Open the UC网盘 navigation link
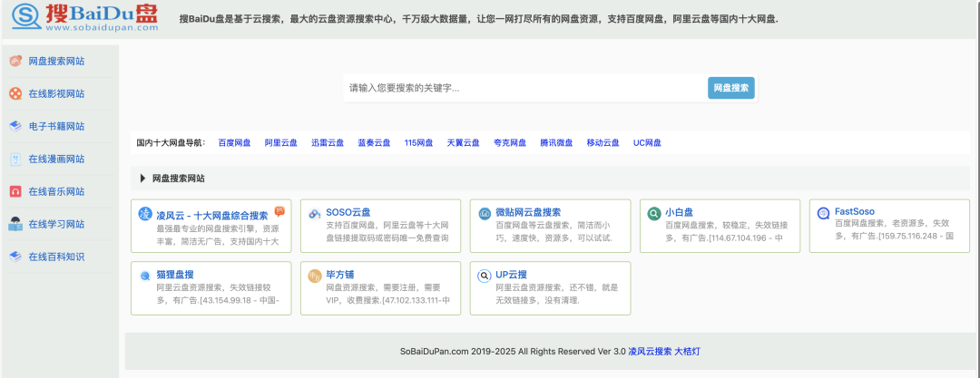This screenshot has height=378, width=980. click(647, 142)
